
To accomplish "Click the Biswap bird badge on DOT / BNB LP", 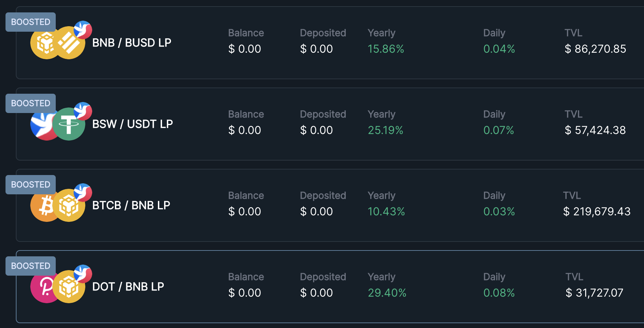I will tap(83, 274).
